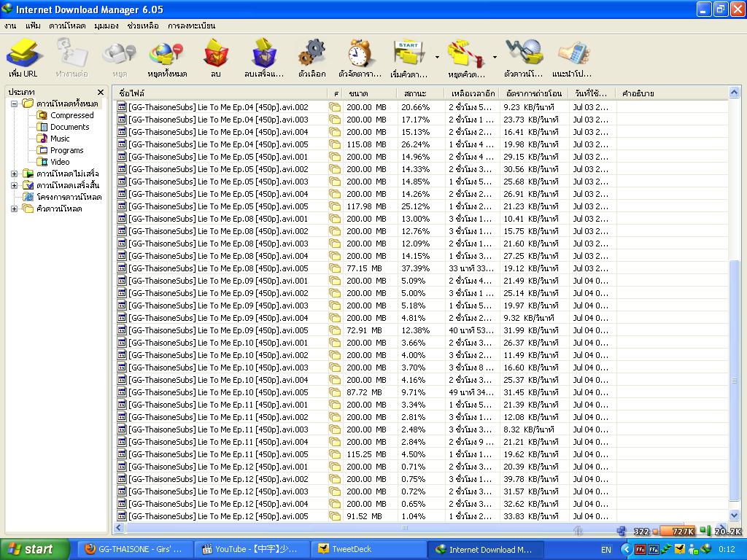Expand hidden system tray icons arrow

627,550
